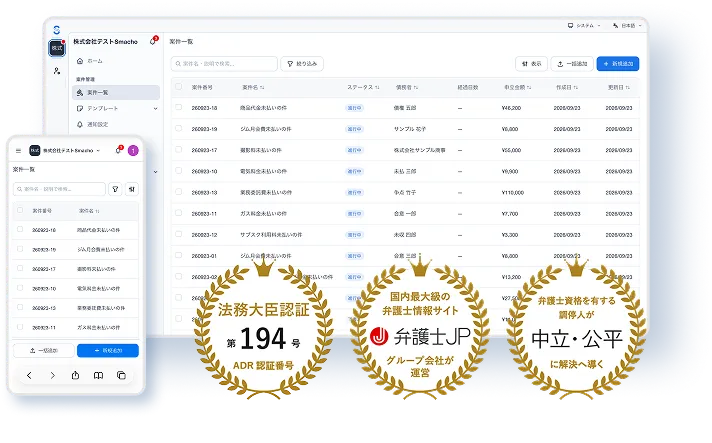Open 通知設定 in desktop sidebar

(x=116, y=124)
